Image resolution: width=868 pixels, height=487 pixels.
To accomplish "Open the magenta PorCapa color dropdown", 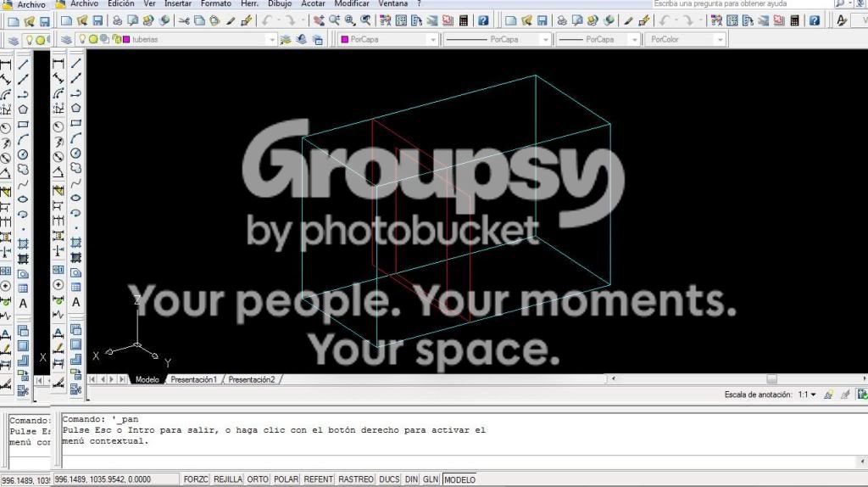I will pyautogui.click(x=433, y=40).
